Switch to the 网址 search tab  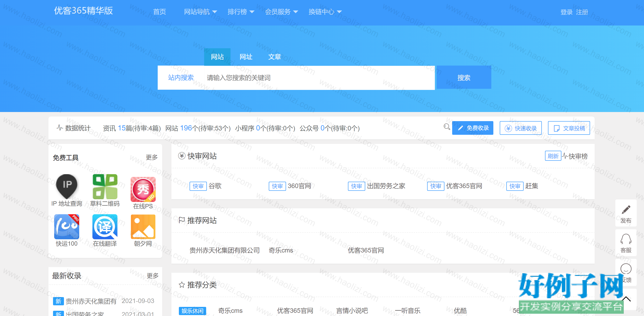(x=246, y=57)
